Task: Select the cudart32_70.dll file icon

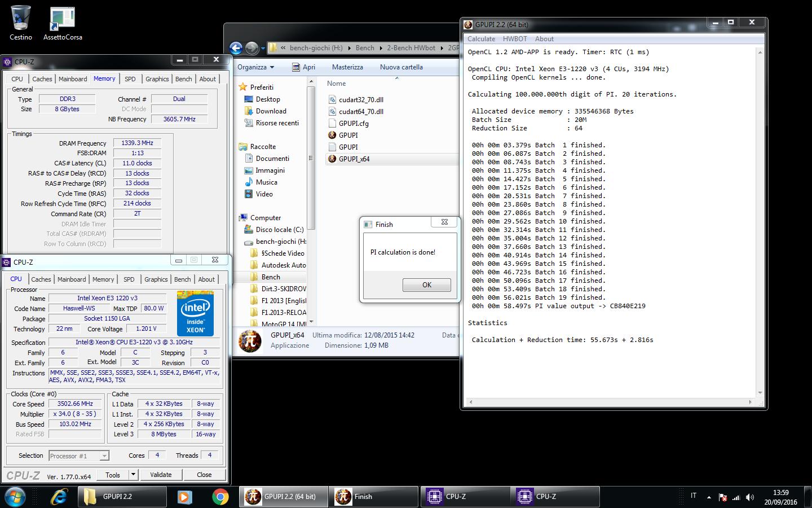Action: click(332, 99)
